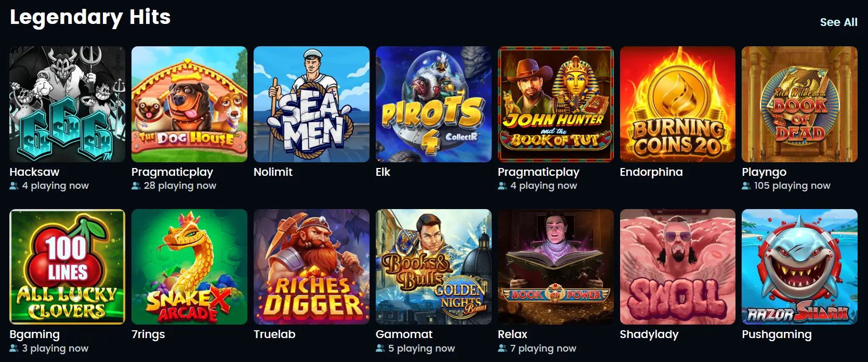Open the Snake X Arcade game
This screenshot has width=868, height=362.
point(189,267)
